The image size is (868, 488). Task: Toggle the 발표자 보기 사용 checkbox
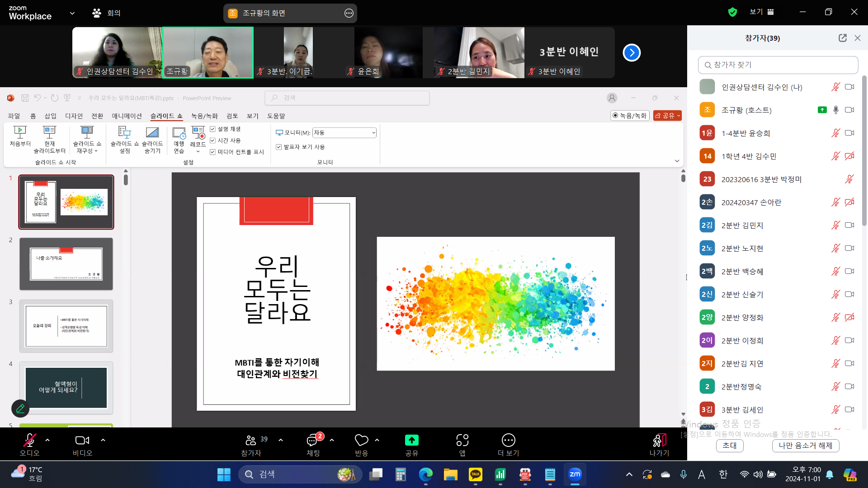279,147
